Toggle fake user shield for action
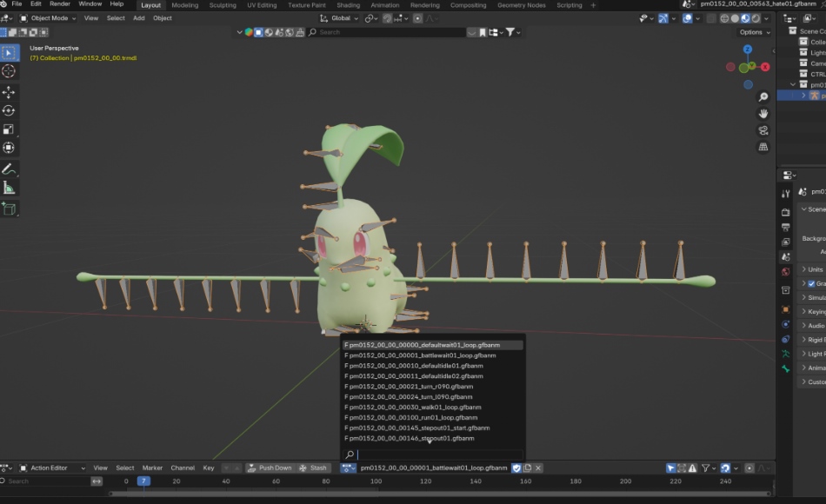The height and width of the screenshot is (504, 826). pyautogui.click(x=516, y=468)
